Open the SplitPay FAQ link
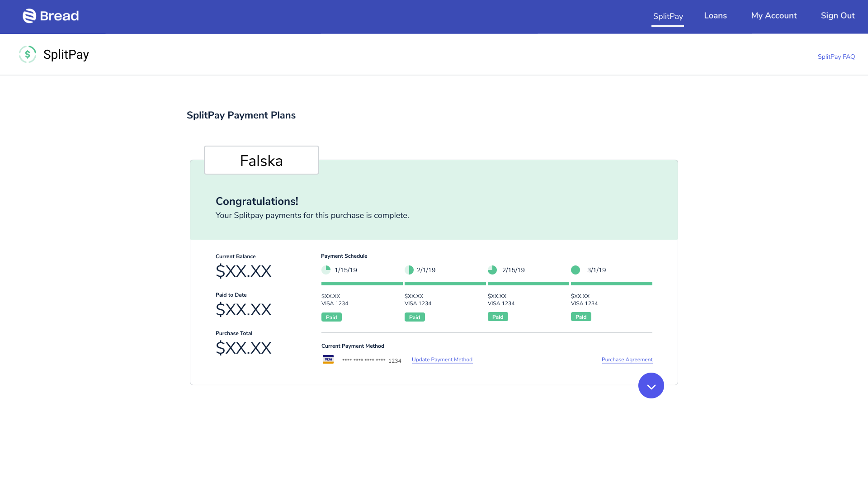 tap(836, 57)
